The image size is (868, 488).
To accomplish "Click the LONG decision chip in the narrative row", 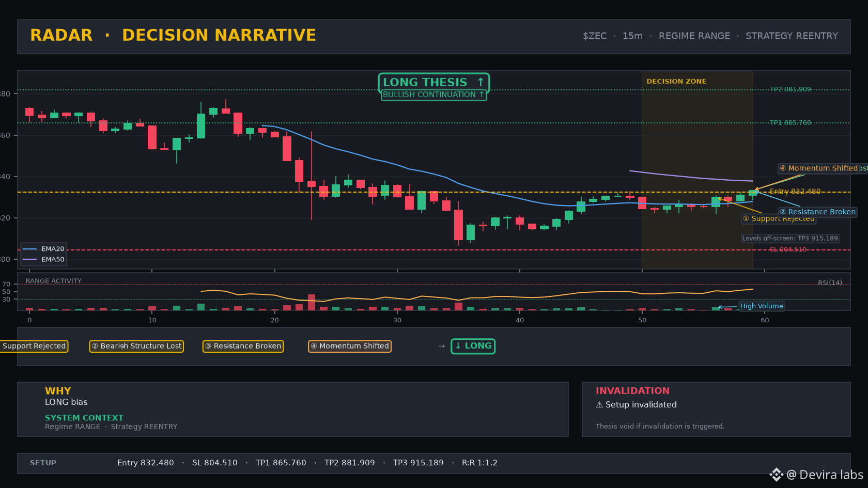I will (x=473, y=346).
